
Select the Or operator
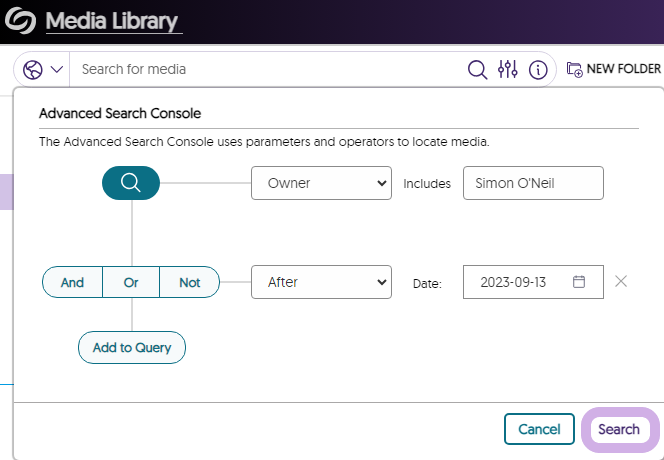tap(131, 282)
